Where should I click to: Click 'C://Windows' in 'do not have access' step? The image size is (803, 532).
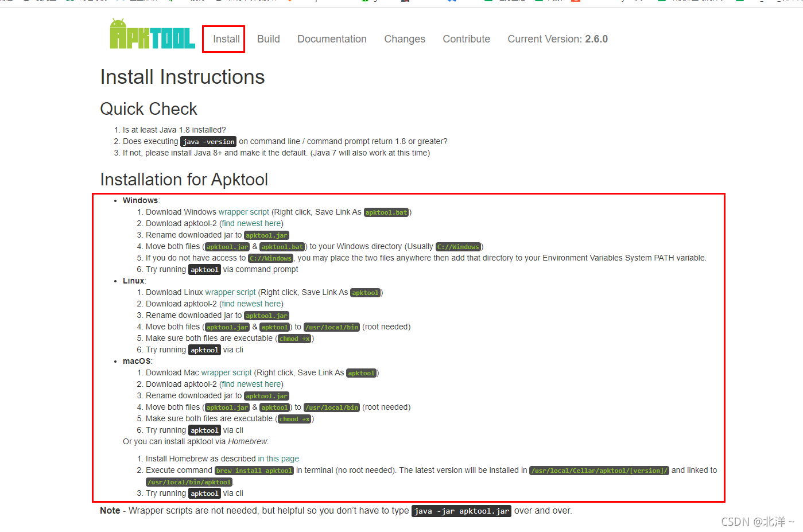coord(271,258)
